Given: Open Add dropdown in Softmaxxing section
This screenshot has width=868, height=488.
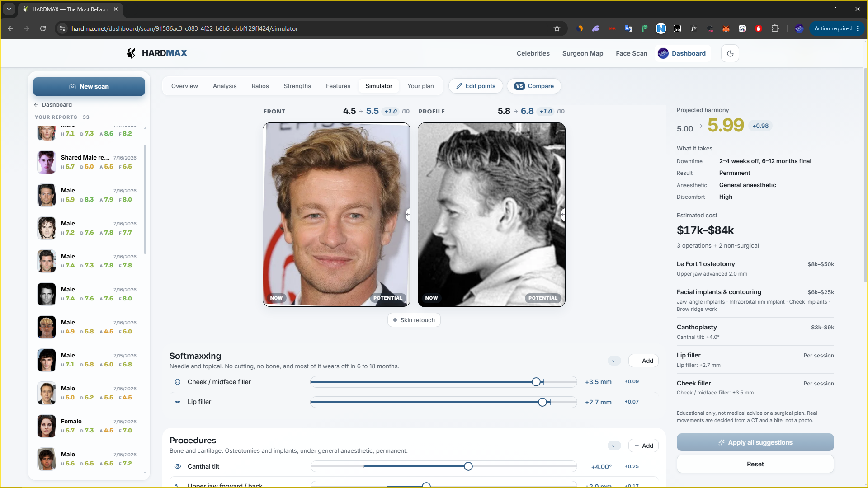Looking at the screenshot, I should pyautogui.click(x=643, y=361).
